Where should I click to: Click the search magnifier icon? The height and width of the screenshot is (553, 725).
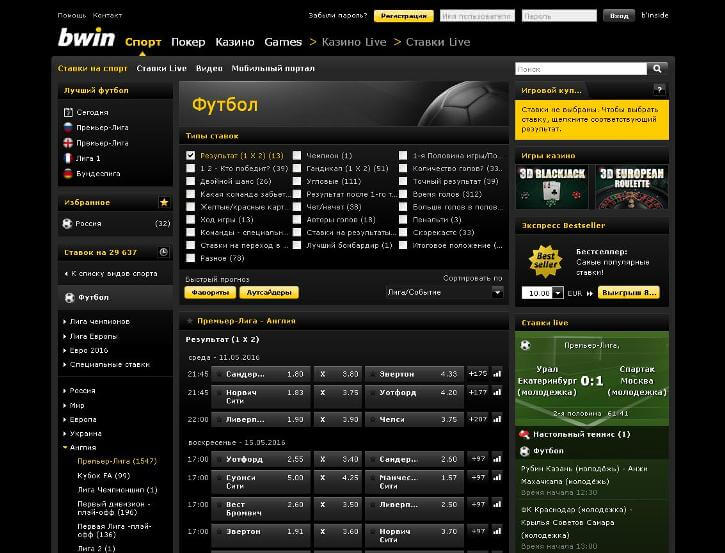(x=657, y=69)
